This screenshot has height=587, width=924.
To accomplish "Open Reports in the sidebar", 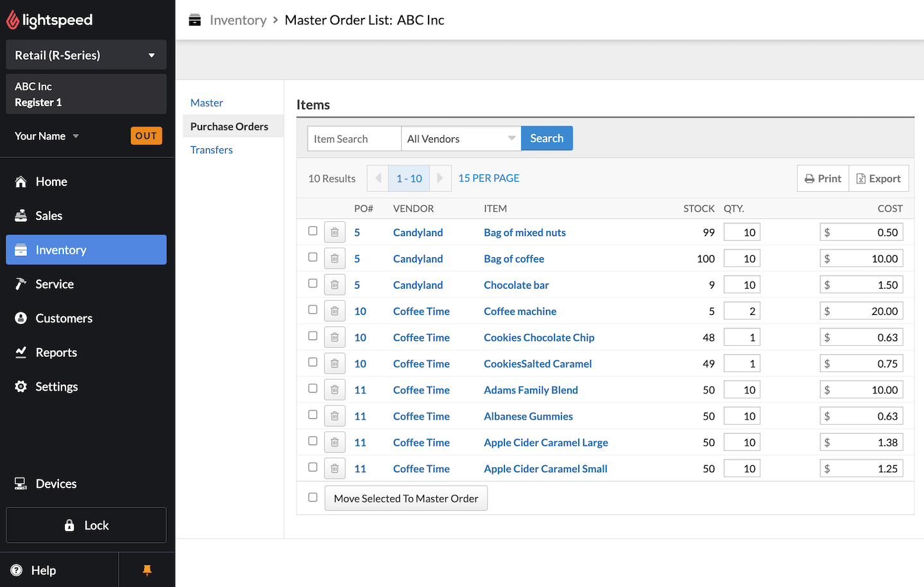I will coord(56,353).
